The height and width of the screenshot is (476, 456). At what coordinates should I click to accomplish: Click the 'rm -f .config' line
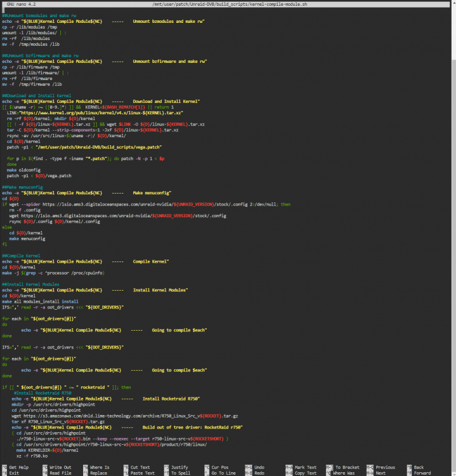[x=25, y=210]
